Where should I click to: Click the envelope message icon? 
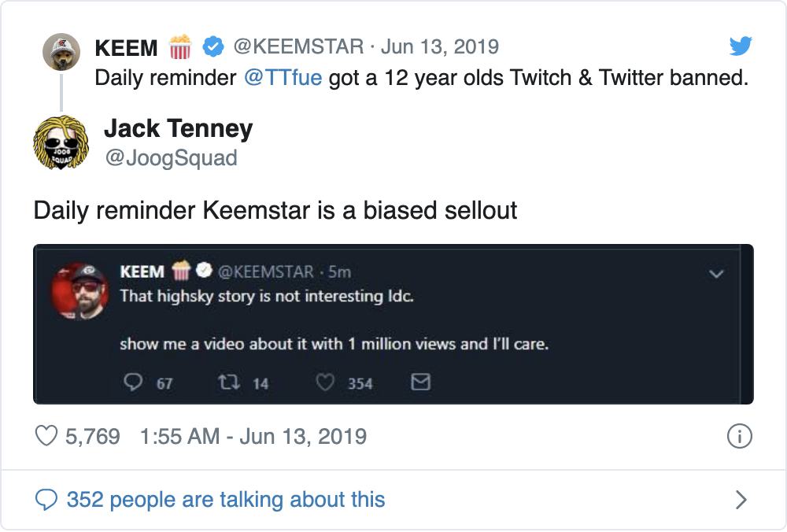(x=421, y=383)
